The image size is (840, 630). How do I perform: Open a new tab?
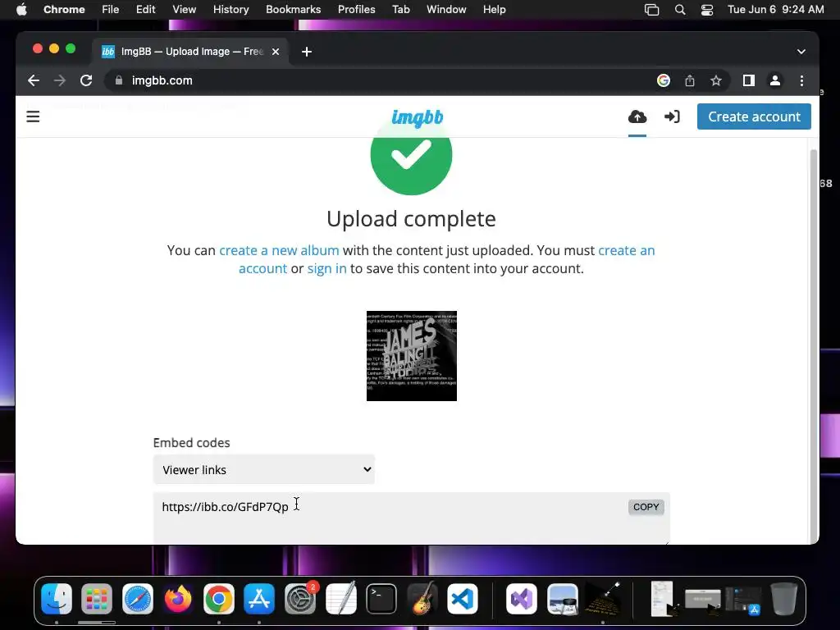tap(307, 52)
